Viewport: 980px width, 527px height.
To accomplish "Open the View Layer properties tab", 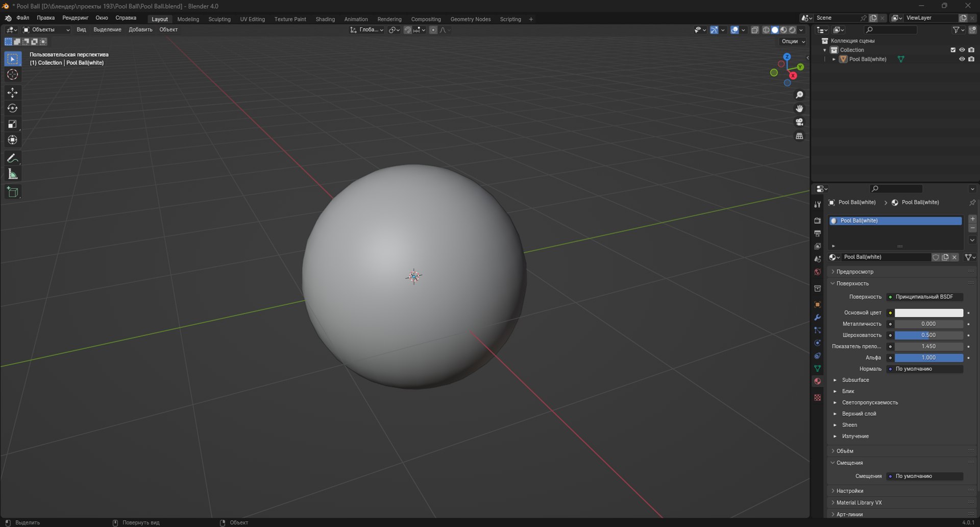I will [x=817, y=246].
